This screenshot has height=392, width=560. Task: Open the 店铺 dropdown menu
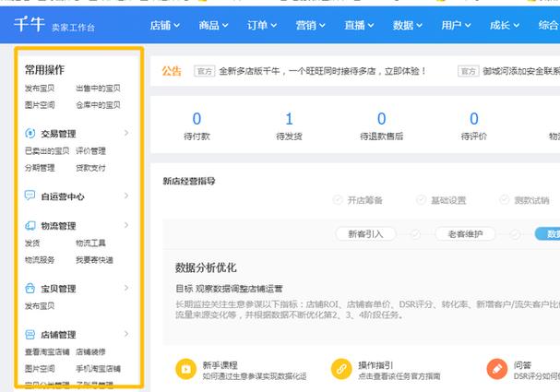(164, 25)
